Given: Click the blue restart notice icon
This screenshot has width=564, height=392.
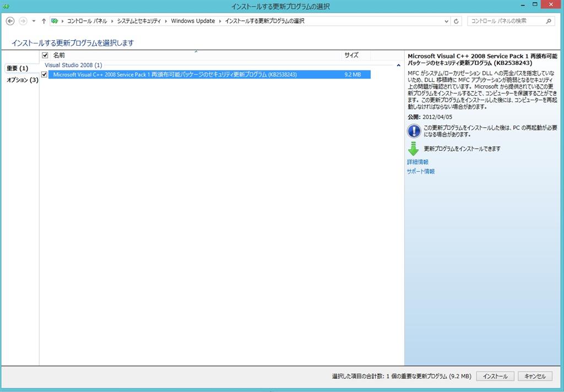Looking at the screenshot, I should click(x=414, y=131).
